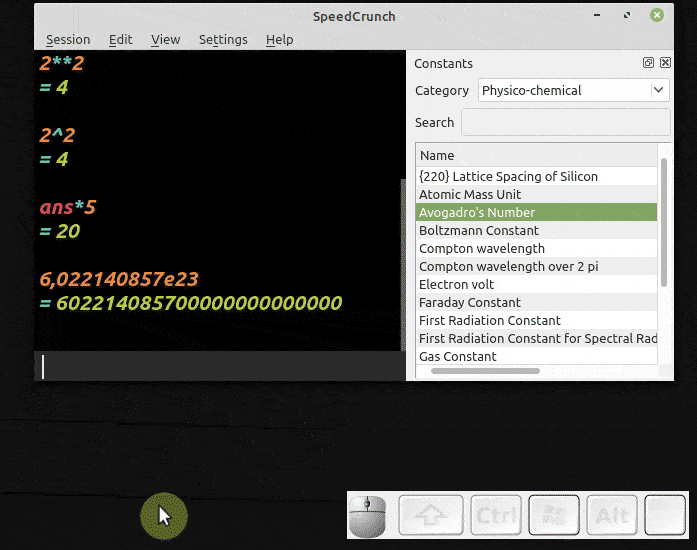Image resolution: width=697 pixels, height=550 pixels.
Task: Click the = 20 result
Action: tap(60, 231)
